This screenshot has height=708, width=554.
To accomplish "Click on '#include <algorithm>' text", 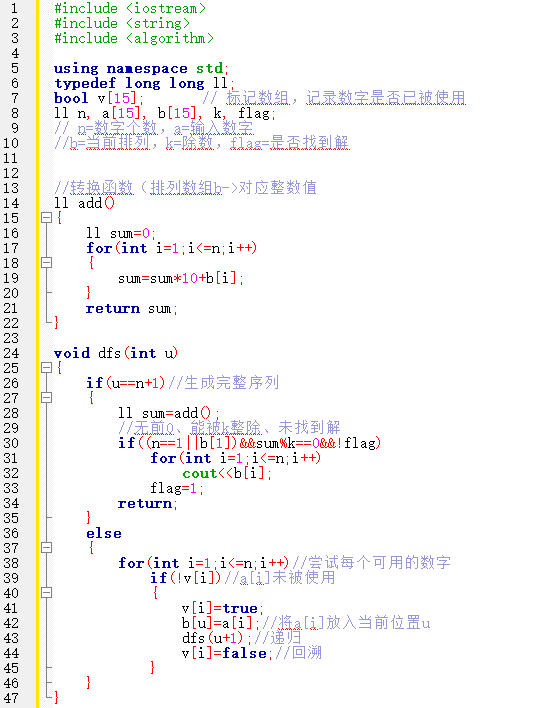I will click(134, 38).
